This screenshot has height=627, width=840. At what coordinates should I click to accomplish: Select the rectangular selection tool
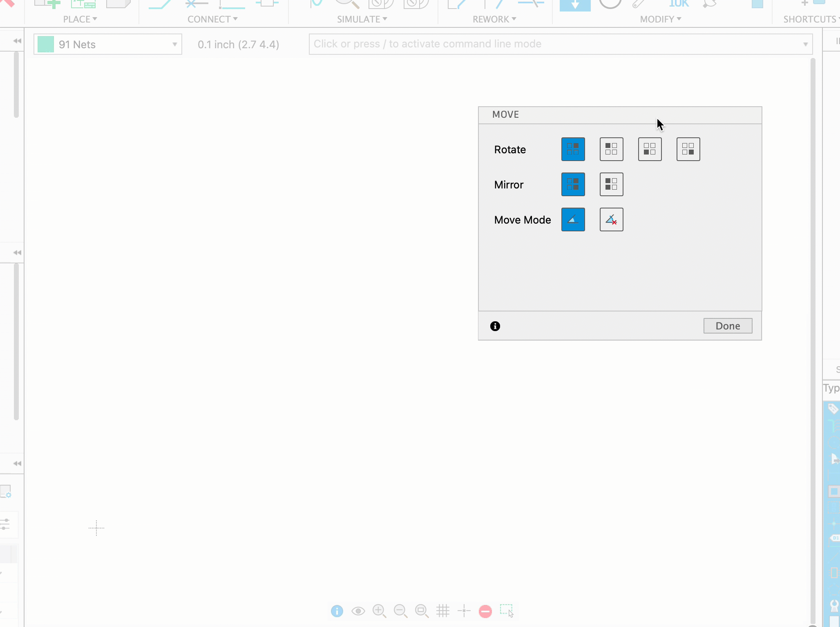pyautogui.click(x=507, y=611)
